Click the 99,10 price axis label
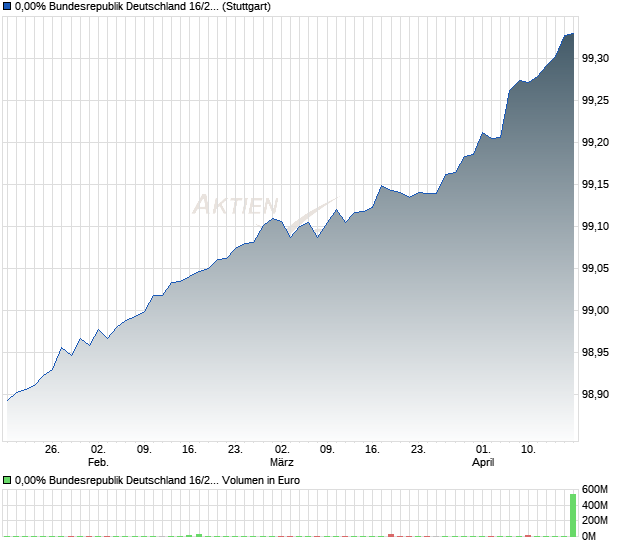 point(595,226)
